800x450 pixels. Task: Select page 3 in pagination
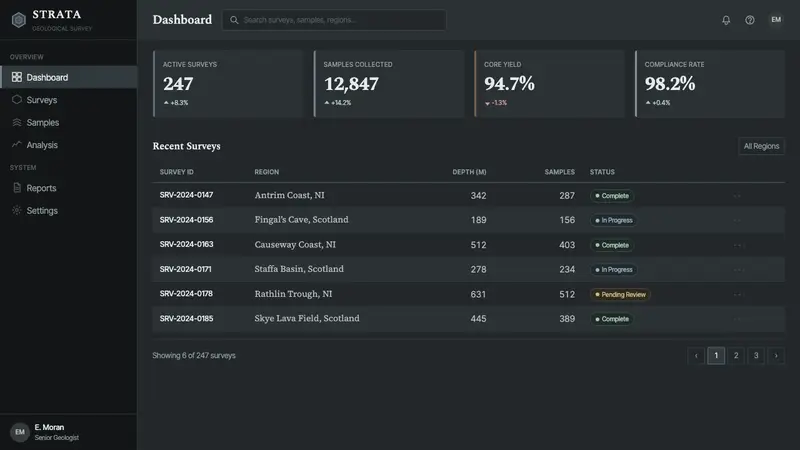click(x=756, y=356)
